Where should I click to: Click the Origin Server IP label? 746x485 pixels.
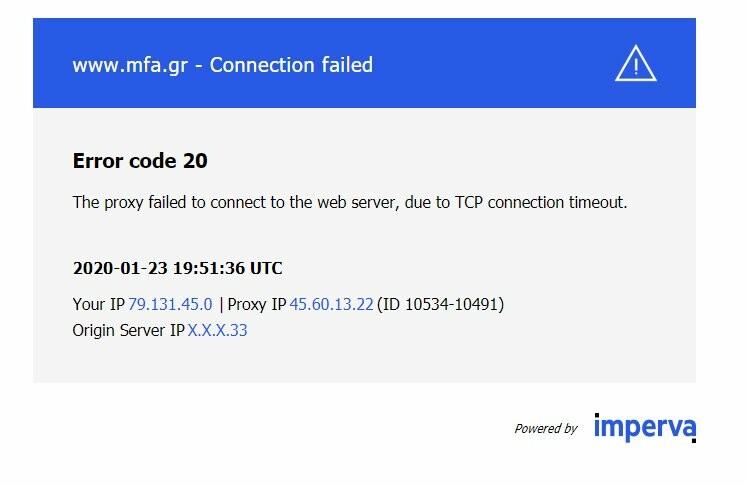pyautogui.click(x=128, y=330)
